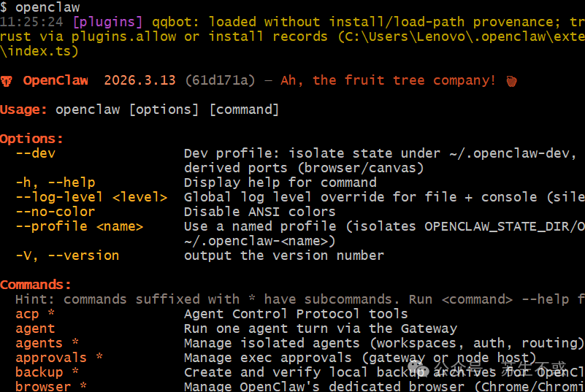Click 'Ah, the fruit tree company!' tagline

388,80
